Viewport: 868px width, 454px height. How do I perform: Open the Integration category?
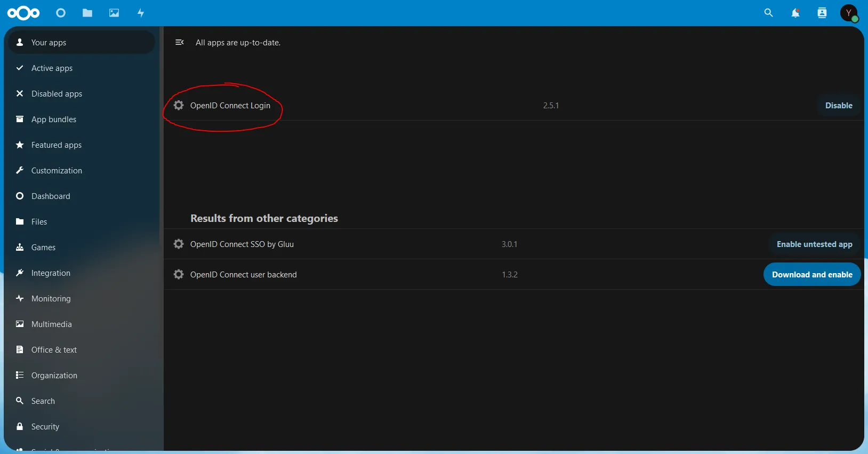click(82, 273)
